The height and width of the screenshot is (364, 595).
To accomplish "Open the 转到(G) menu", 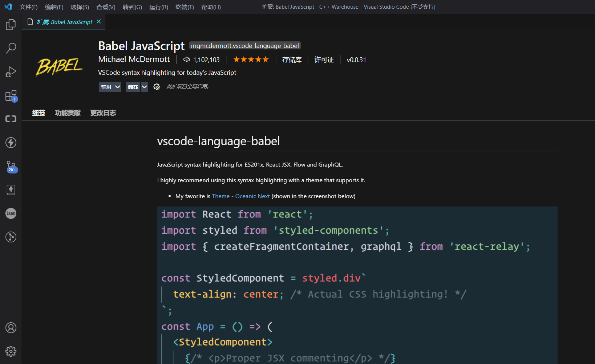I will (132, 7).
